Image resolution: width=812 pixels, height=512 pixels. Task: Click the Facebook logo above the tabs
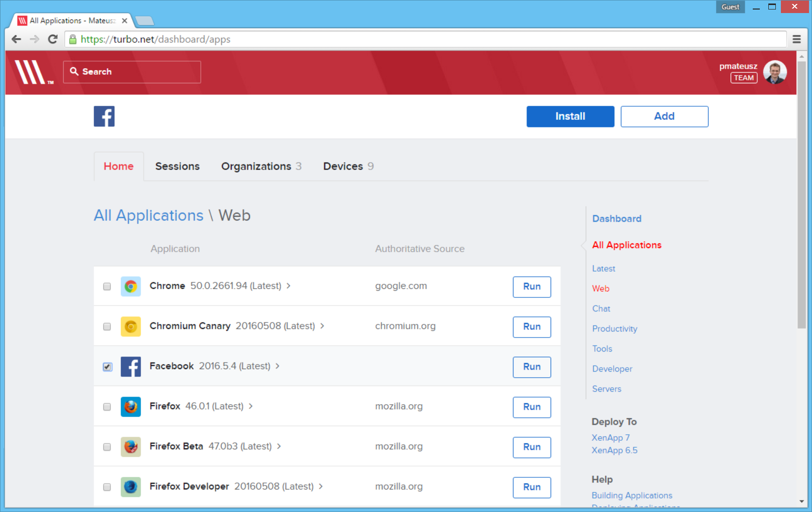[104, 116]
